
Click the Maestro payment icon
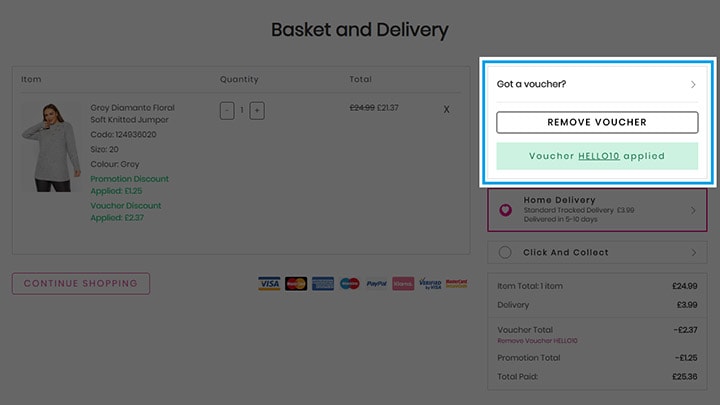coord(349,284)
